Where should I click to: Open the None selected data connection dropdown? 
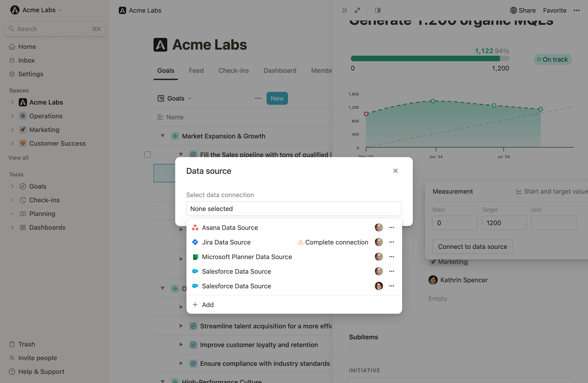click(x=294, y=209)
